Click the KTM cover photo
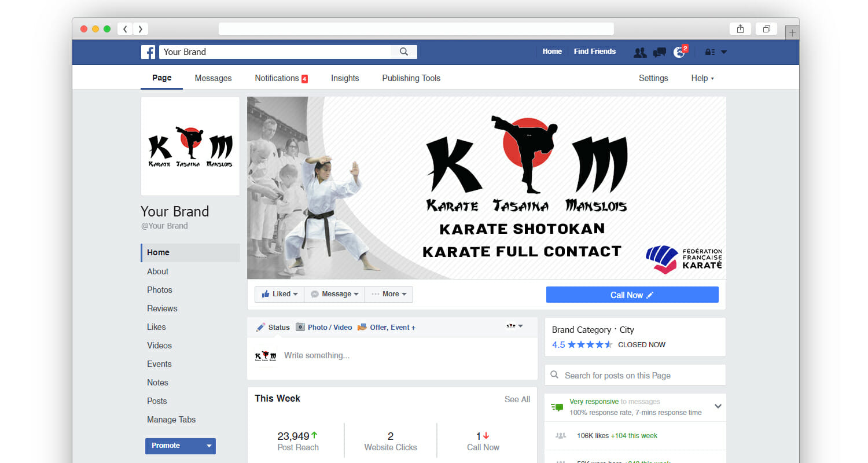This screenshot has width=868, height=463. coord(487,188)
